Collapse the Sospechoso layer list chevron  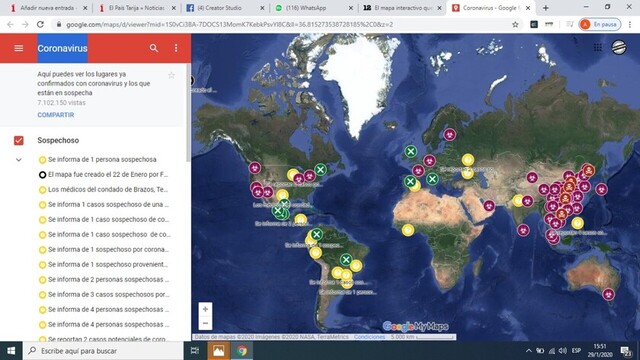coord(19,160)
